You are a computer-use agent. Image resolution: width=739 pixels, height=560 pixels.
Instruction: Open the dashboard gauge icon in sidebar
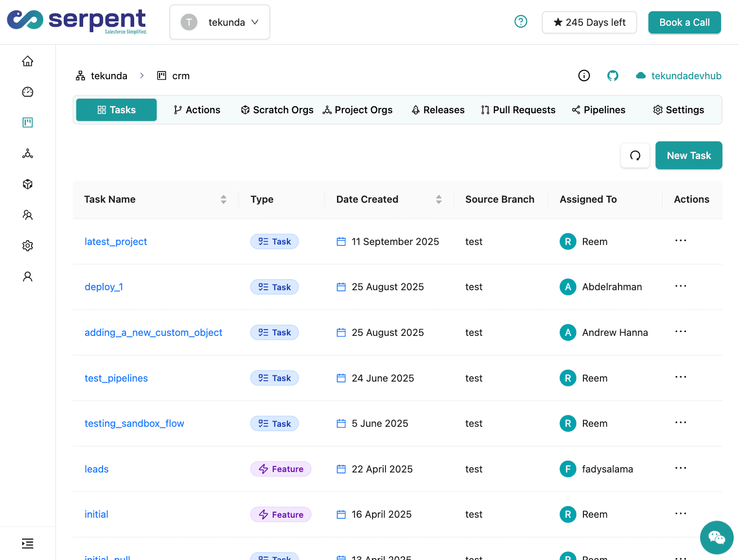click(28, 92)
